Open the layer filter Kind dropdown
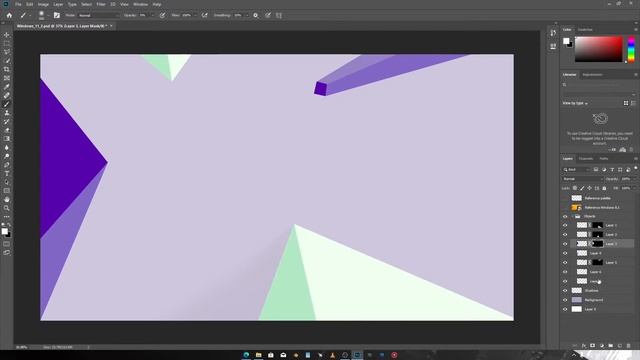The image size is (640, 360). 576,170
